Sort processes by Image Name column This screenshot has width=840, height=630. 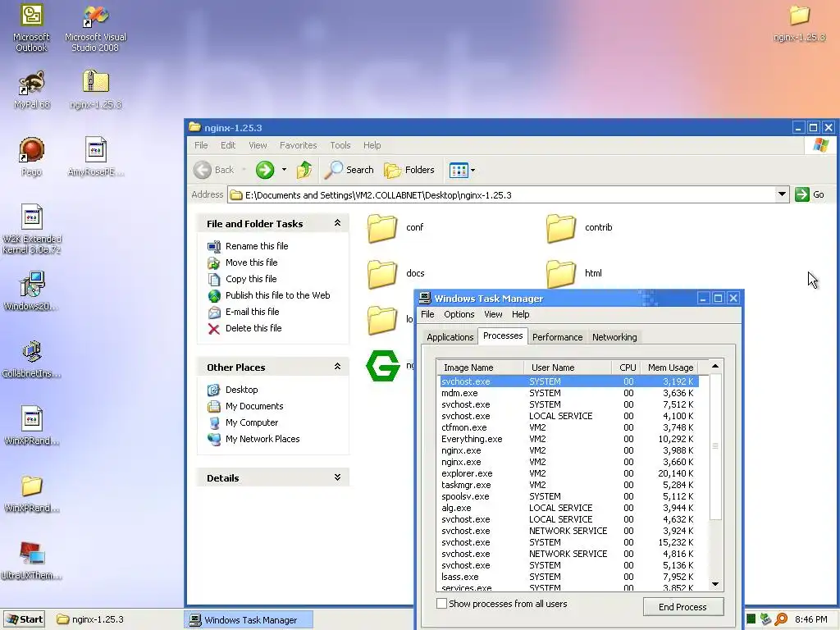481,367
